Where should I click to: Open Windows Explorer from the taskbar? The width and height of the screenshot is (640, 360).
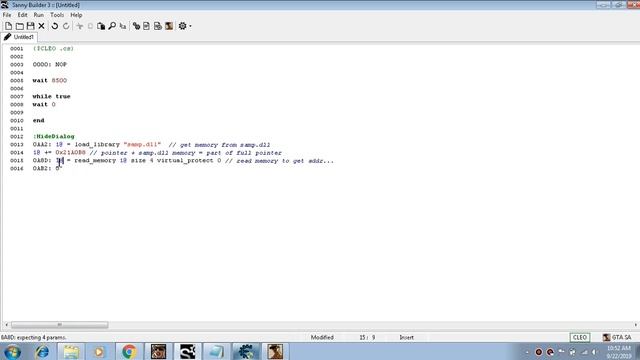click(71, 351)
